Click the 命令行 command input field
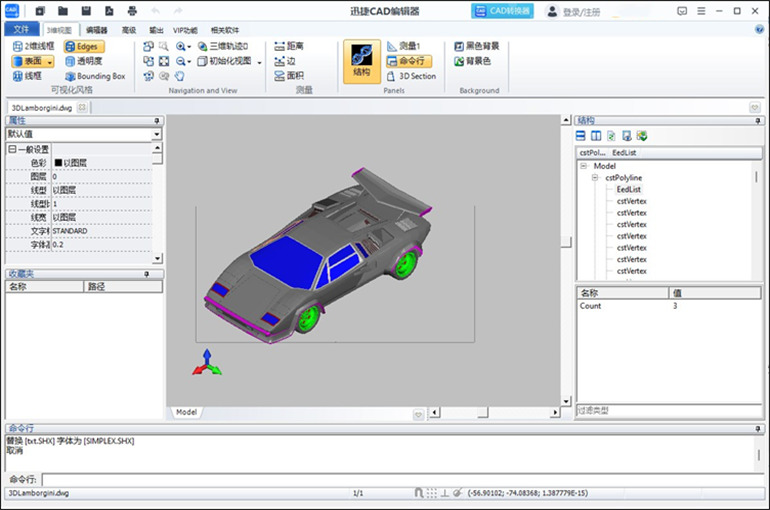770x510 pixels. [x=403, y=480]
